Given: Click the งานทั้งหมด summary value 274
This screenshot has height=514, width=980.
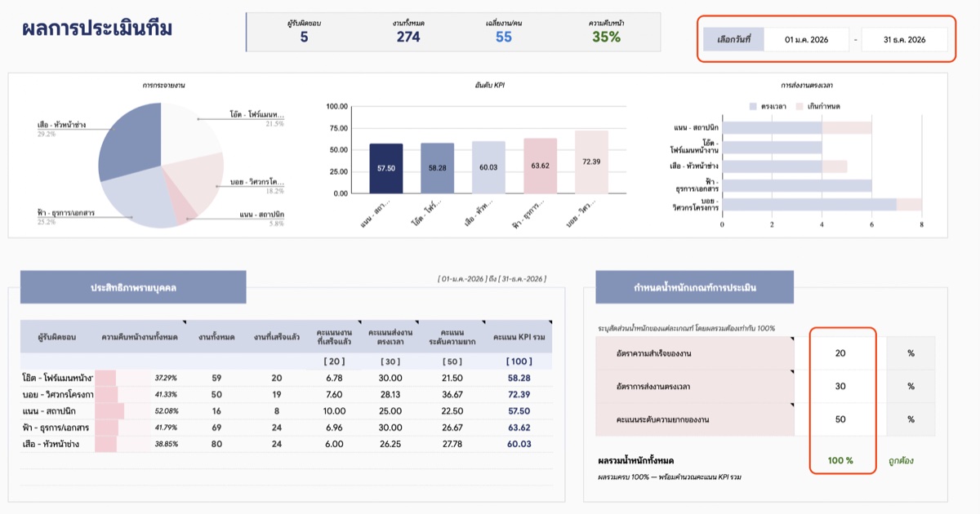Looking at the screenshot, I should 408,37.
